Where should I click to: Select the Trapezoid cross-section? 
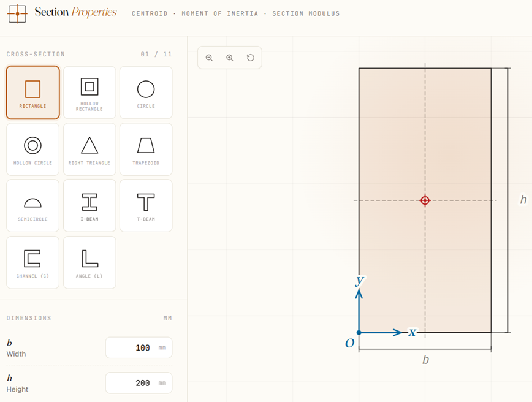(x=146, y=150)
